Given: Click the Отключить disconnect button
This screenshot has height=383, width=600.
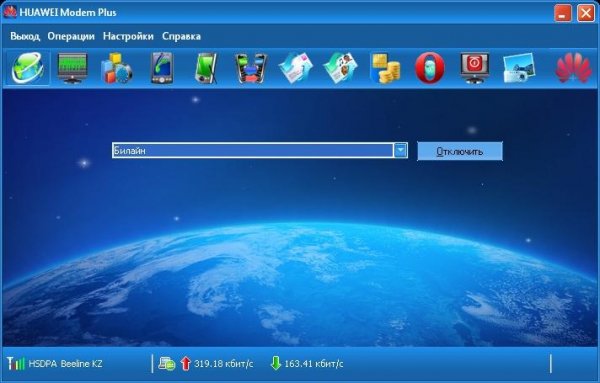Looking at the screenshot, I should (x=460, y=151).
